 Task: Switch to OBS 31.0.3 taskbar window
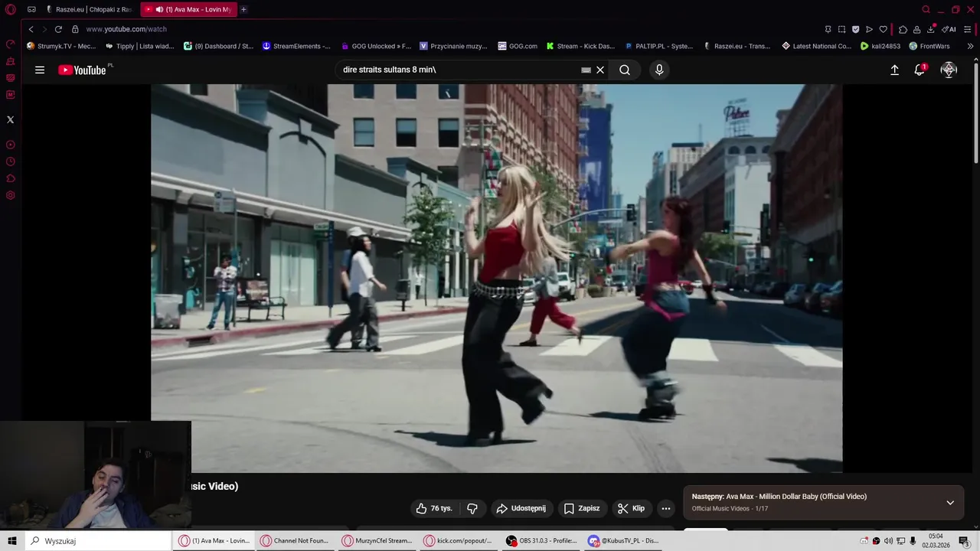pyautogui.click(x=541, y=541)
